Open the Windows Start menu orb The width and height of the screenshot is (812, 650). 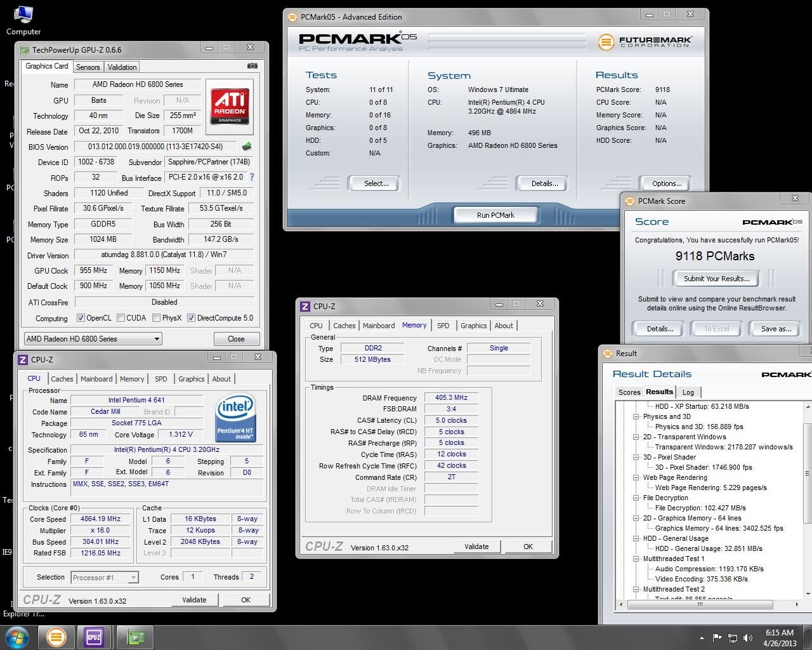click(x=16, y=637)
